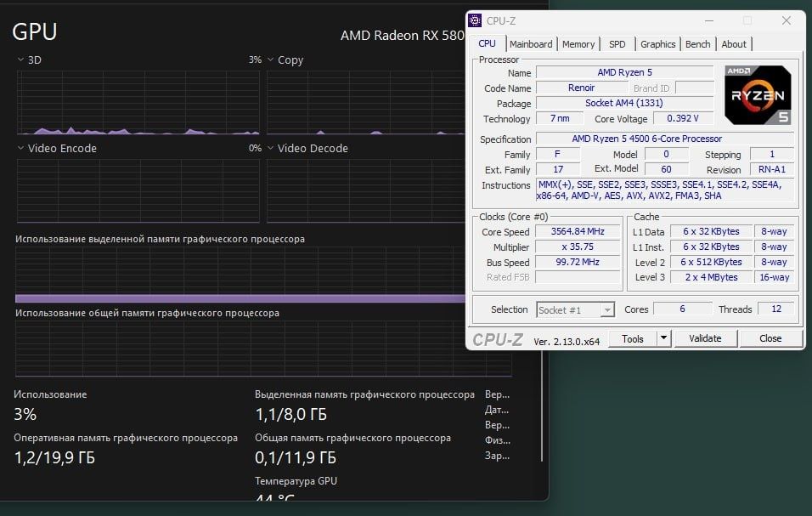812x516 pixels.
Task: Open the Bench tab
Action: point(697,44)
